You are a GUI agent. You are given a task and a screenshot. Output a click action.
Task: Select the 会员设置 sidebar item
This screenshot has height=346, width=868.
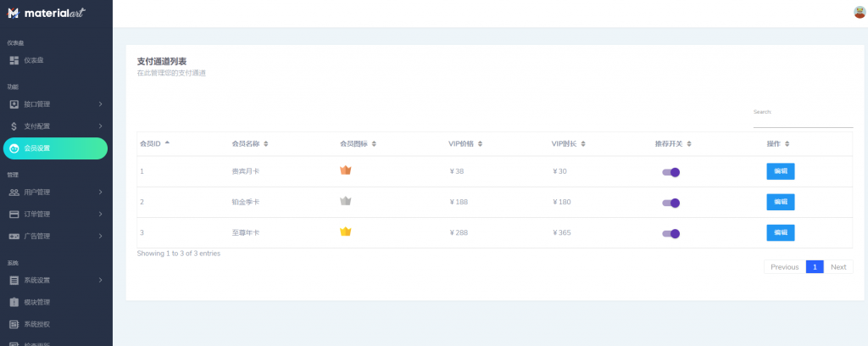coord(55,148)
